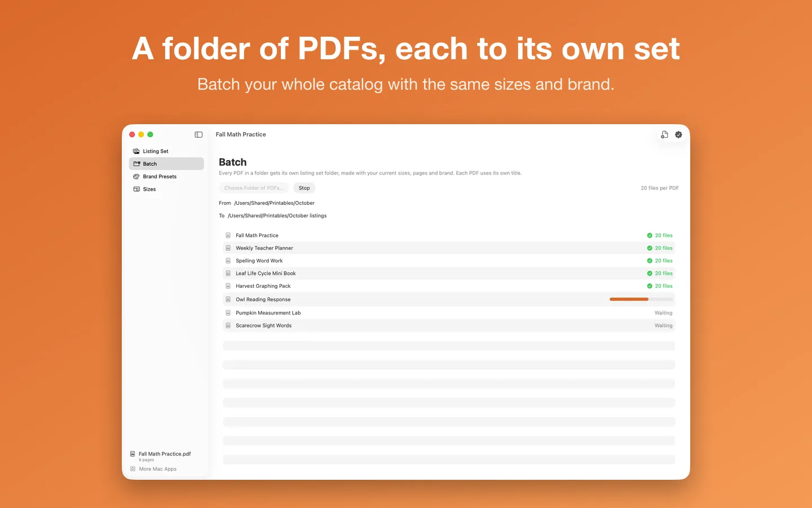The image size is (812, 508).
Task: Select the Owl Reading Response row name
Action: click(263, 300)
